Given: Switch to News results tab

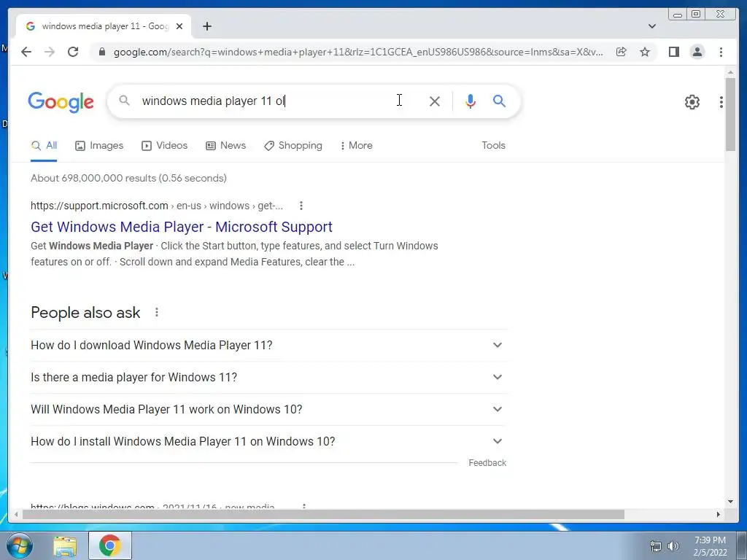Looking at the screenshot, I should (225, 146).
